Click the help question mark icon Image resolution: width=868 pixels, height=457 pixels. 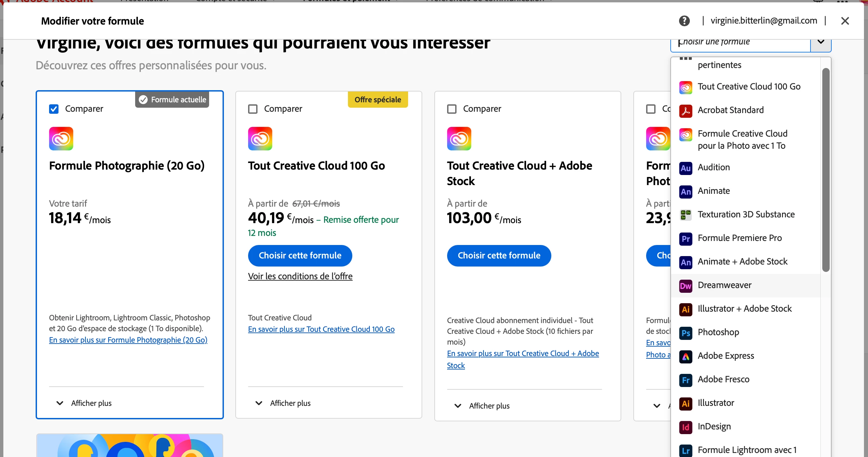[684, 21]
